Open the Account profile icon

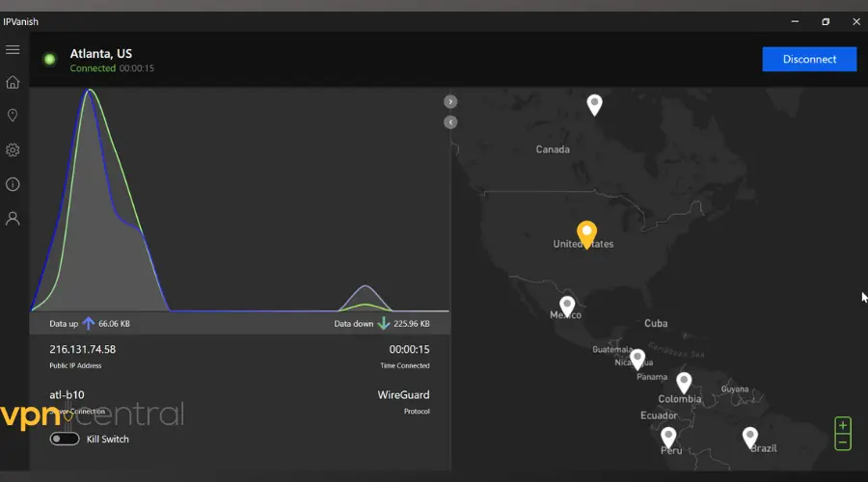point(13,219)
